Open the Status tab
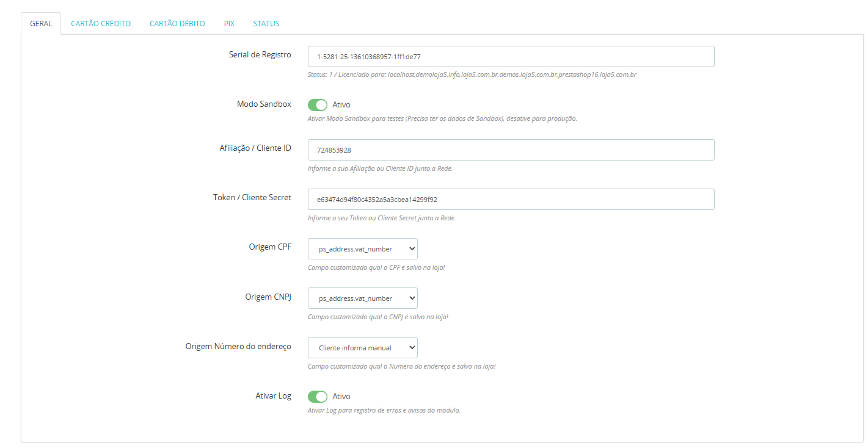 click(266, 24)
